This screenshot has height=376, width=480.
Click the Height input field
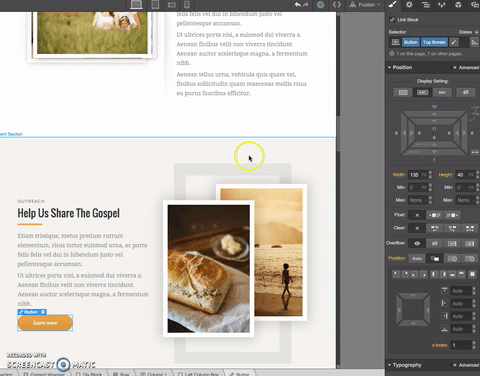[465, 175]
